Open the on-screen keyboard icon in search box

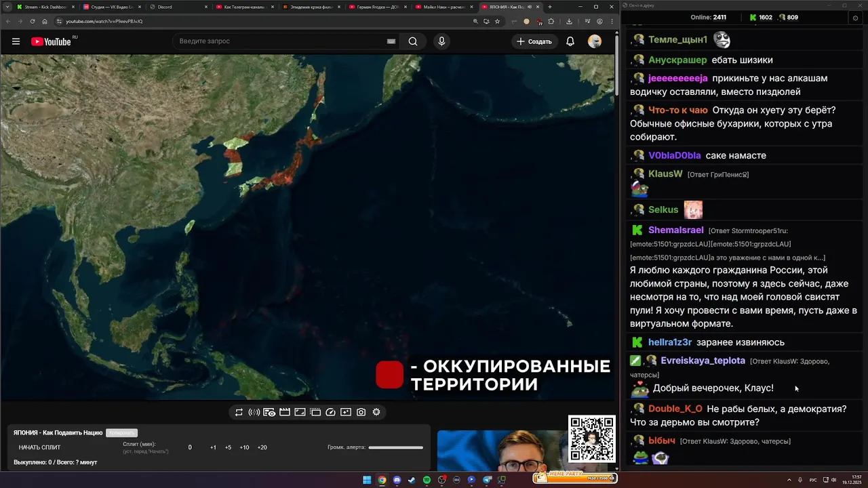point(391,41)
